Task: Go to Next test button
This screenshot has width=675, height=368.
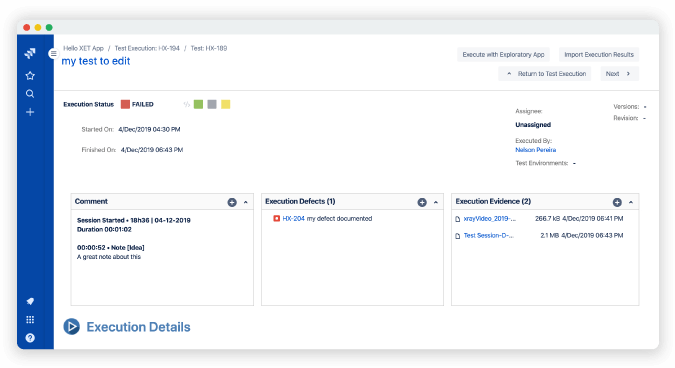Action: pos(619,74)
